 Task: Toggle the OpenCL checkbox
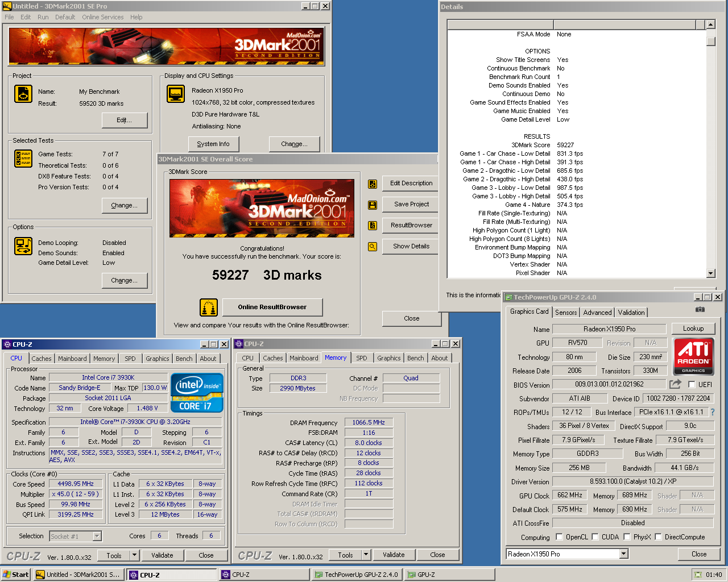pos(559,537)
